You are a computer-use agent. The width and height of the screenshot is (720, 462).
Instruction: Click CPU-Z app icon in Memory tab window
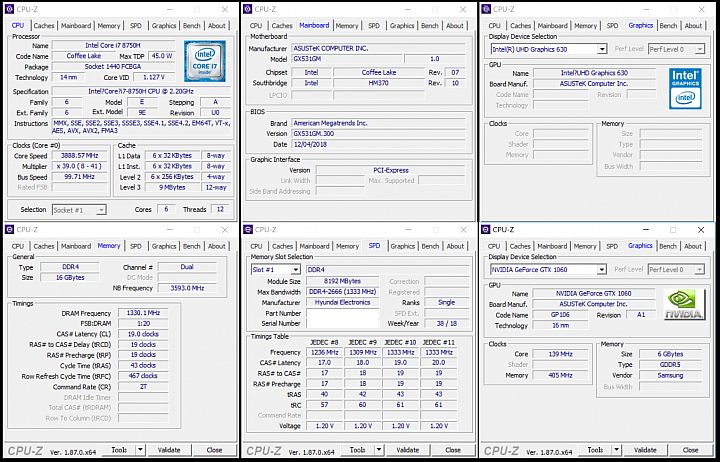(x=9, y=230)
